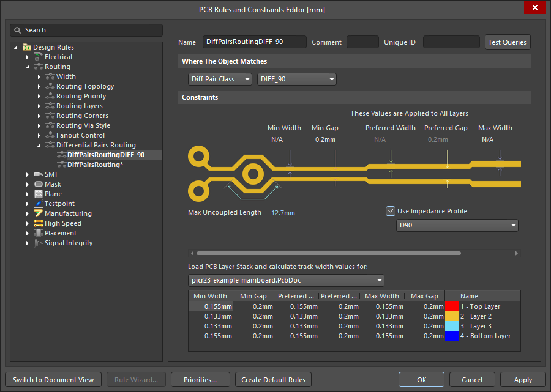Click the Width rule icon
This screenshot has width=551, height=392.
coord(50,76)
